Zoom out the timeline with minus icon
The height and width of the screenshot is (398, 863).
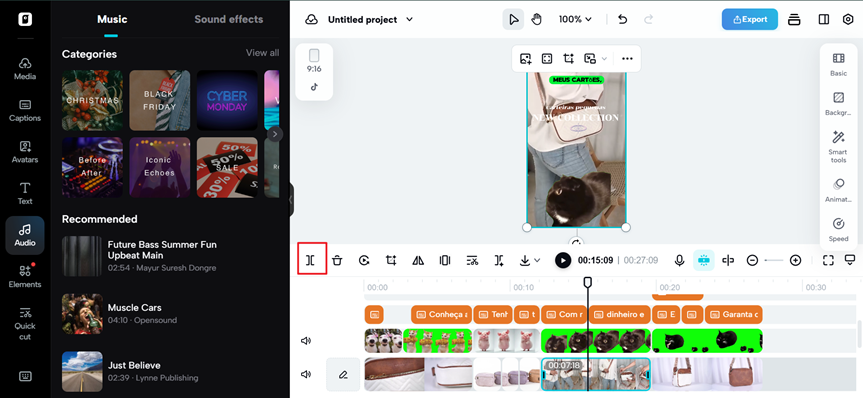[752, 260]
